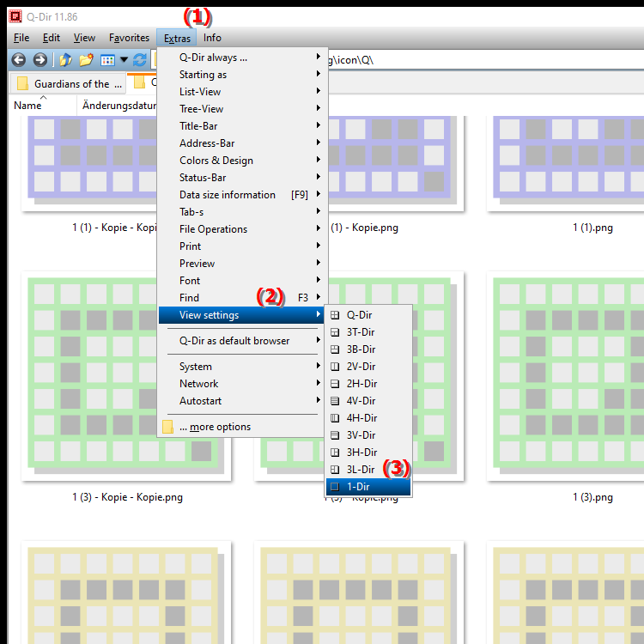
Task: Click the blue refresh icon
Action: 140,60
